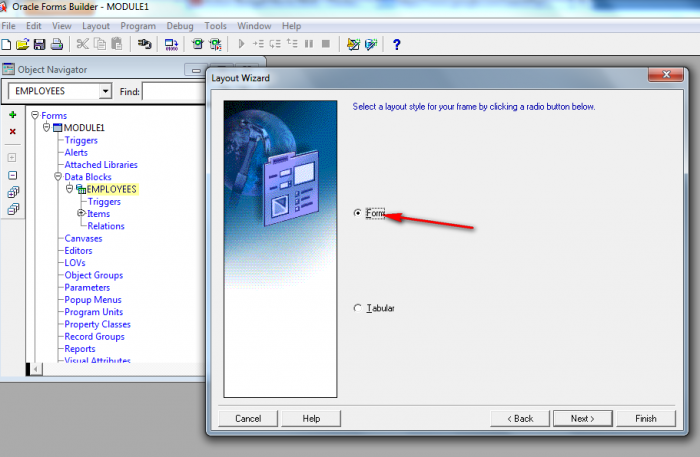Click the Expand All sidebar icon

[13, 192]
